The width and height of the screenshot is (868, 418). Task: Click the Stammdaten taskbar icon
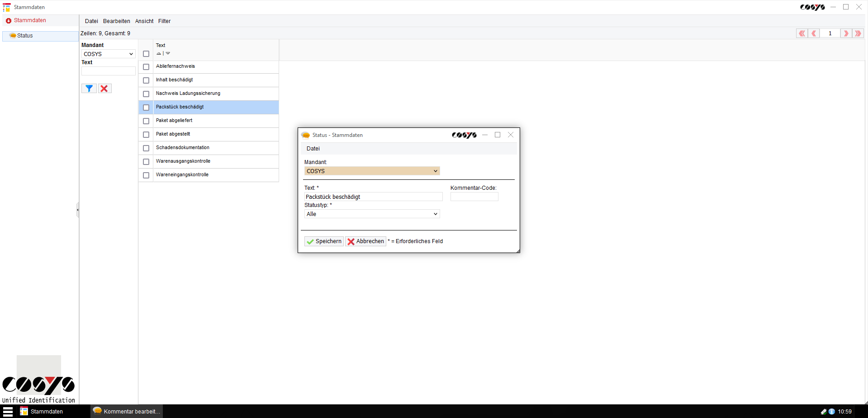click(24, 411)
